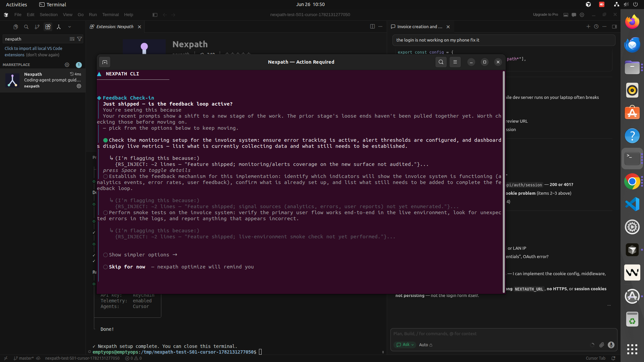Select the 'Check the monitoring setup' option
The height and width of the screenshot is (362, 644).
[105, 140]
